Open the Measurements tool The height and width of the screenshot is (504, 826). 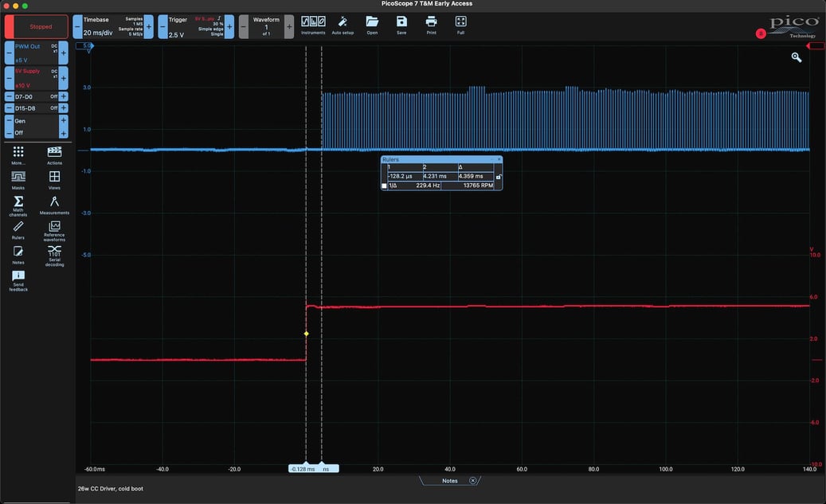pyautogui.click(x=54, y=205)
